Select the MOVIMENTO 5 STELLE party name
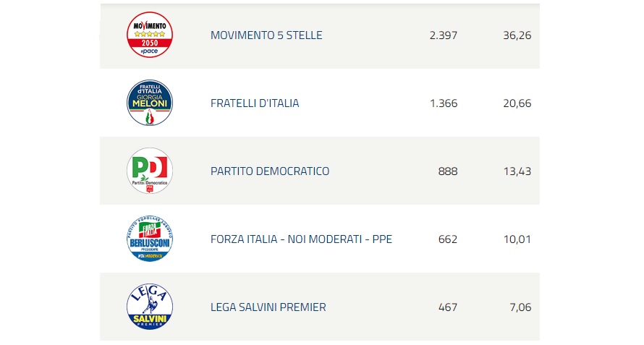This screenshot has width=644, height=345. click(x=266, y=35)
